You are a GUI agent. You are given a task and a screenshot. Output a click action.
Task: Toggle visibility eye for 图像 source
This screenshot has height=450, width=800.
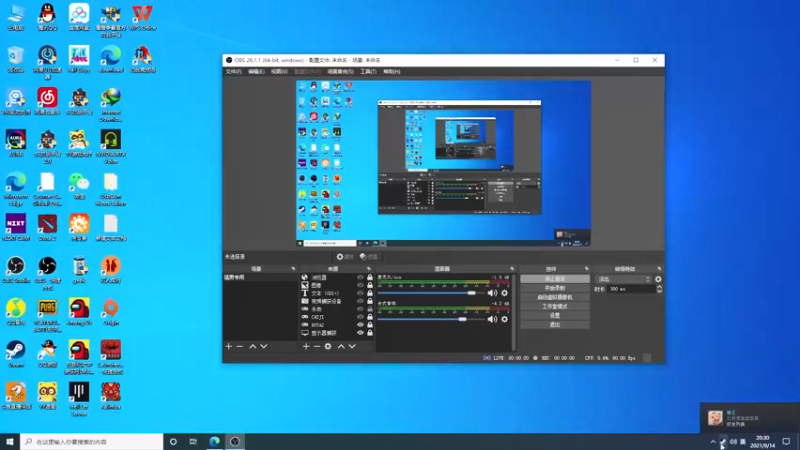tap(360, 285)
